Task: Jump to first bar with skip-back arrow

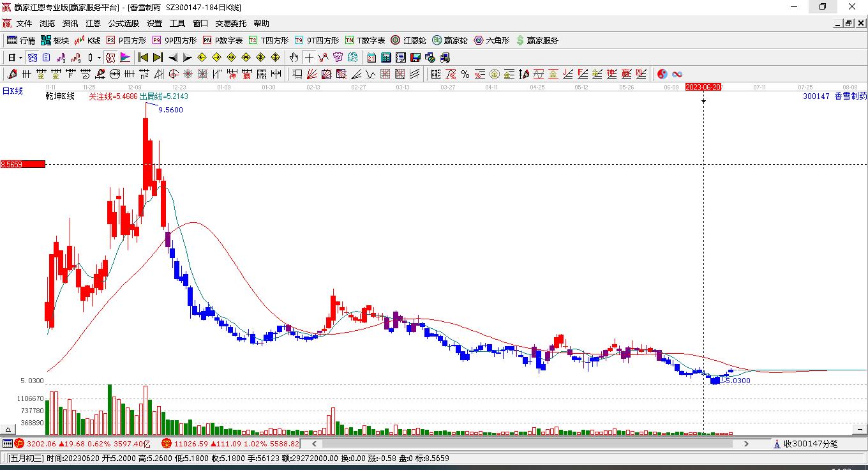Action: click(x=144, y=57)
